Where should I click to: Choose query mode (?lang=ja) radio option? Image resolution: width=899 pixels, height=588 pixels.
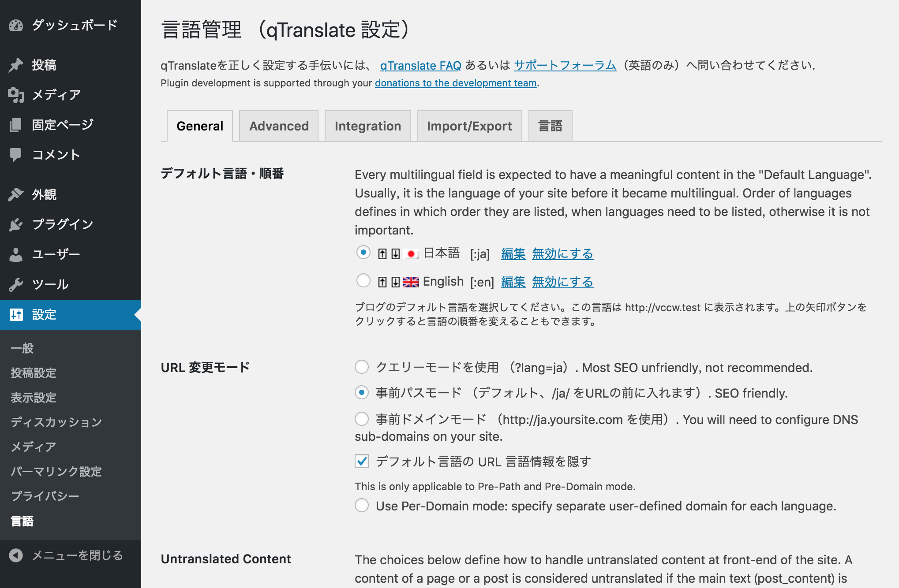click(362, 367)
